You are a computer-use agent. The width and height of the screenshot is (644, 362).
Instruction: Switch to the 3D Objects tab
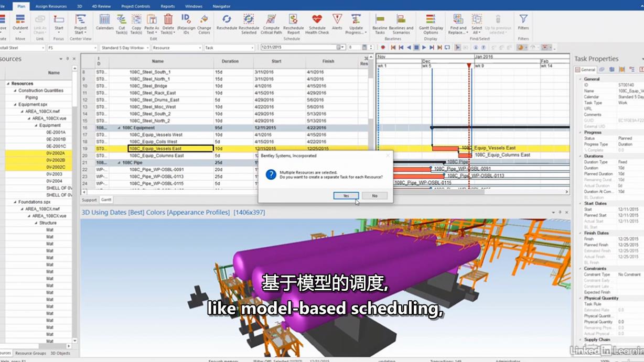[60, 353]
